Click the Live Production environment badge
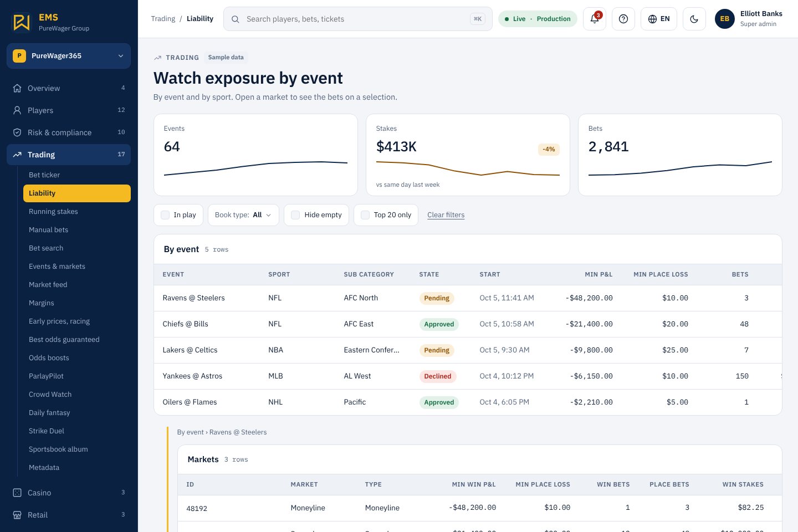This screenshot has height=532, width=798. click(538, 19)
